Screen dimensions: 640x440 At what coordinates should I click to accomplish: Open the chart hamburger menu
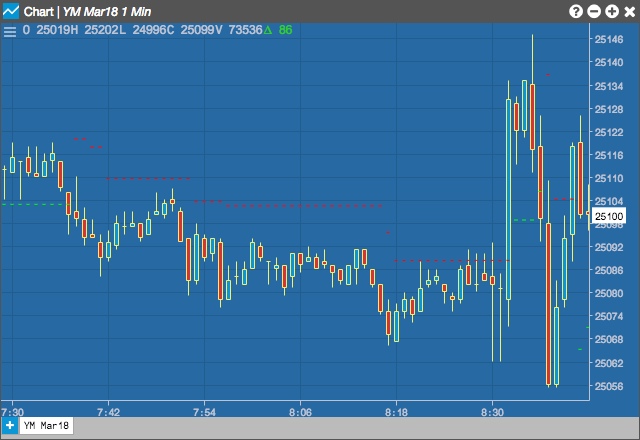click(10, 31)
